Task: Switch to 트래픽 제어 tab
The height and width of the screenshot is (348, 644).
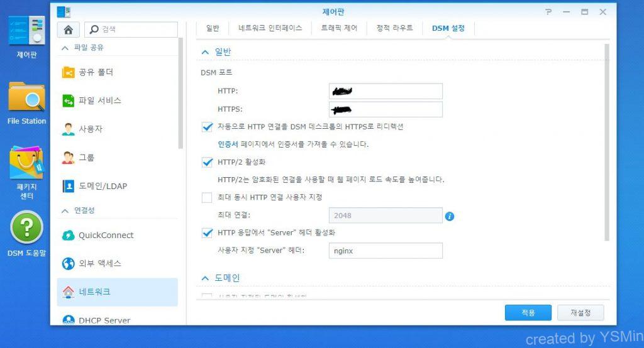Action: click(339, 28)
